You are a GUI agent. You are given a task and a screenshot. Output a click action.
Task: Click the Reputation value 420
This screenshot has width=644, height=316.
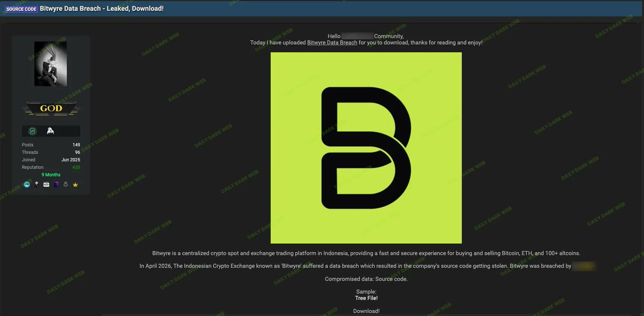pos(76,167)
